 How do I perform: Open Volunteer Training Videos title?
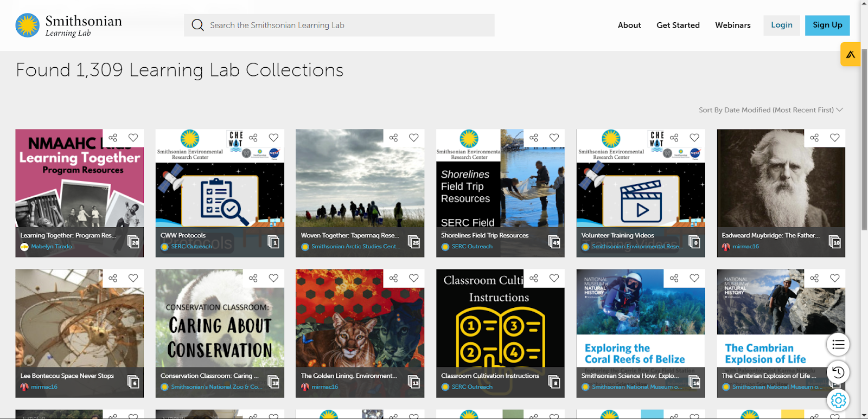tap(617, 235)
